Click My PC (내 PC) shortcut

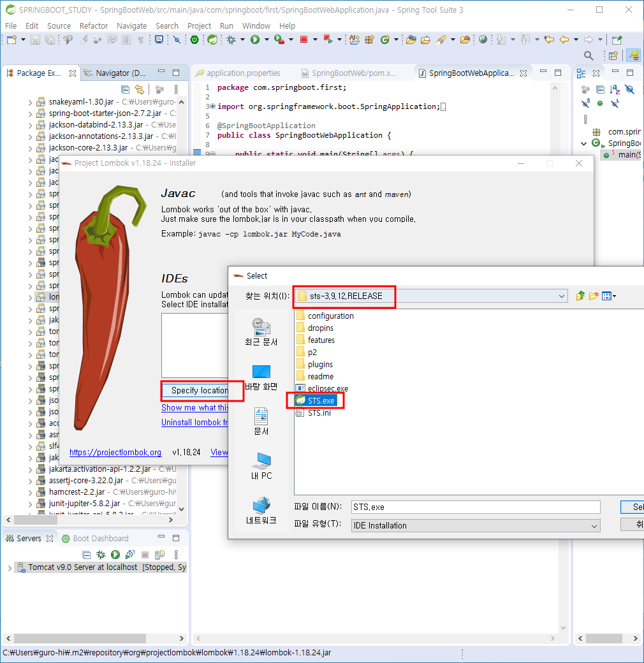[x=261, y=466]
